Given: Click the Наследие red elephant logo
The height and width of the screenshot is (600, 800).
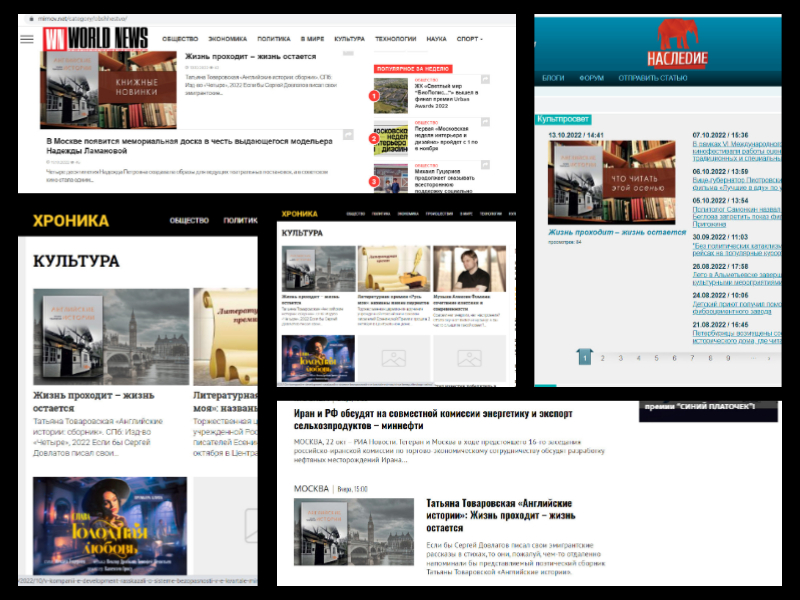Looking at the screenshot, I should 678,43.
